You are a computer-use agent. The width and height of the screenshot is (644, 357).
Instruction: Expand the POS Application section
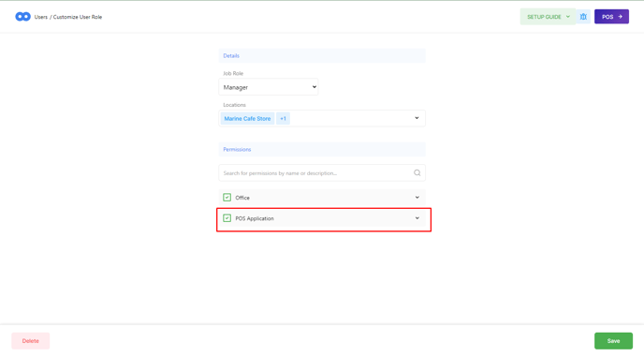click(x=417, y=218)
